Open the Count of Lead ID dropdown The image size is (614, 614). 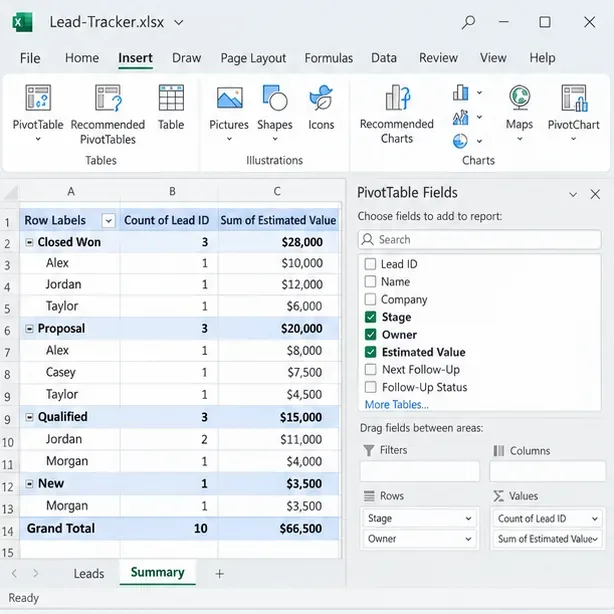(x=594, y=519)
